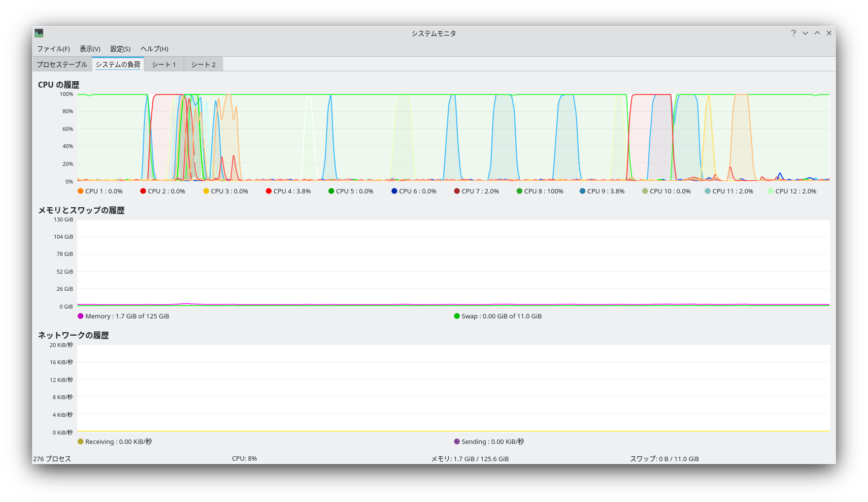Click the dark blue CPU 6 legend dot
Viewport: 868px width, 502px height.
pyautogui.click(x=394, y=191)
